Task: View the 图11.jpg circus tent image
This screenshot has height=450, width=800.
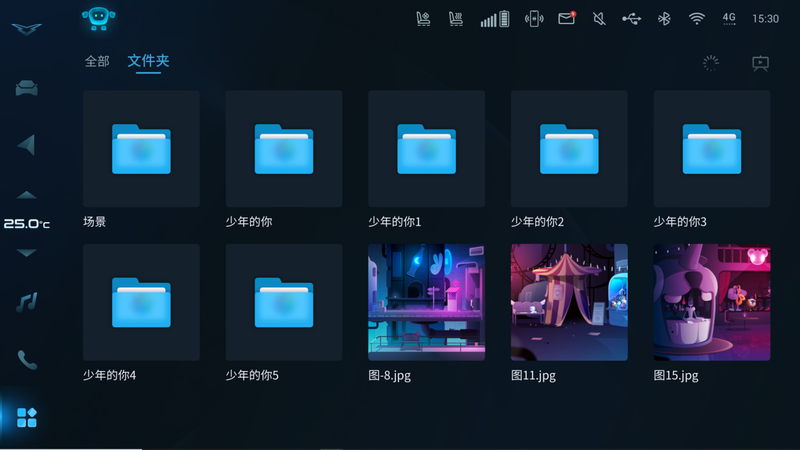Action: pyautogui.click(x=569, y=302)
